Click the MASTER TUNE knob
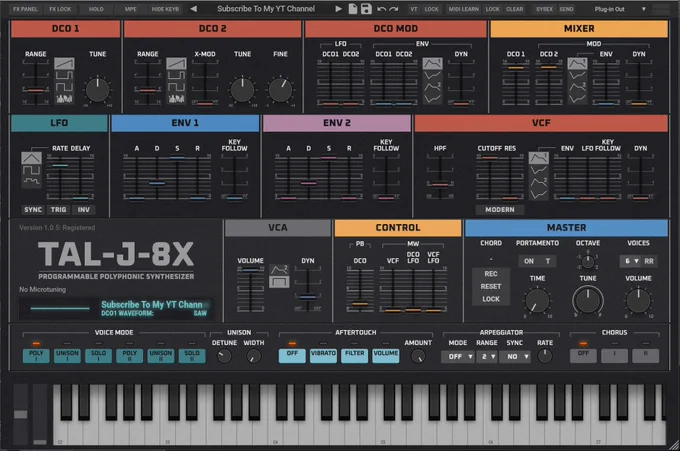The image size is (680, 451). (x=588, y=300)
